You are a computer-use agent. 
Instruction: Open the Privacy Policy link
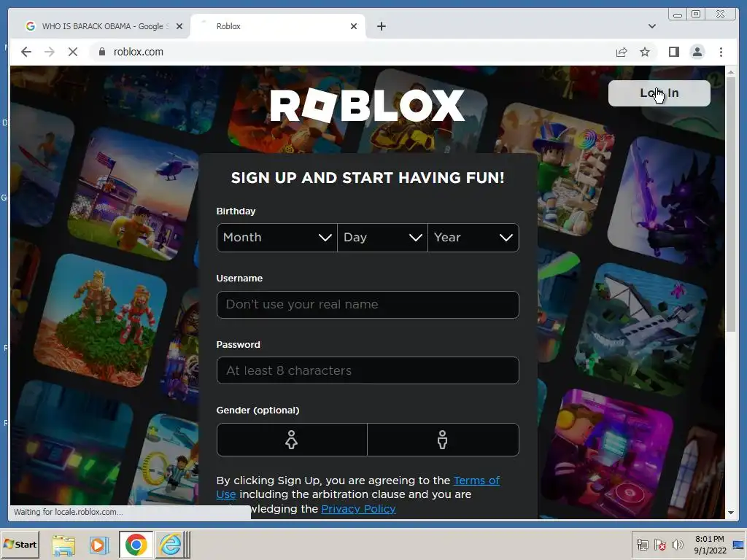[x=358, y=509]
